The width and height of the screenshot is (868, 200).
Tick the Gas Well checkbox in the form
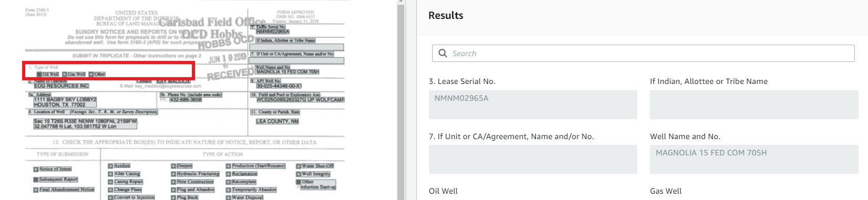click(x=65, y=75)
